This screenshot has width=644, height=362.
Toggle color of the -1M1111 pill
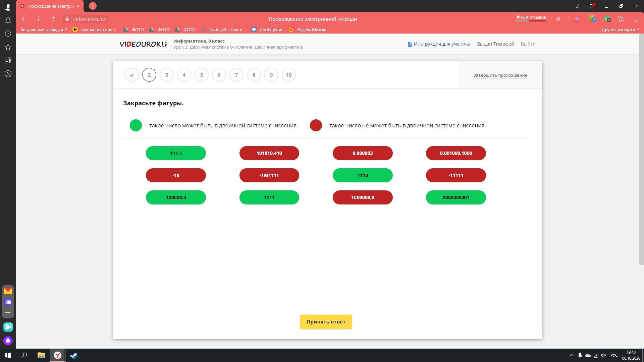pos(269,175)
